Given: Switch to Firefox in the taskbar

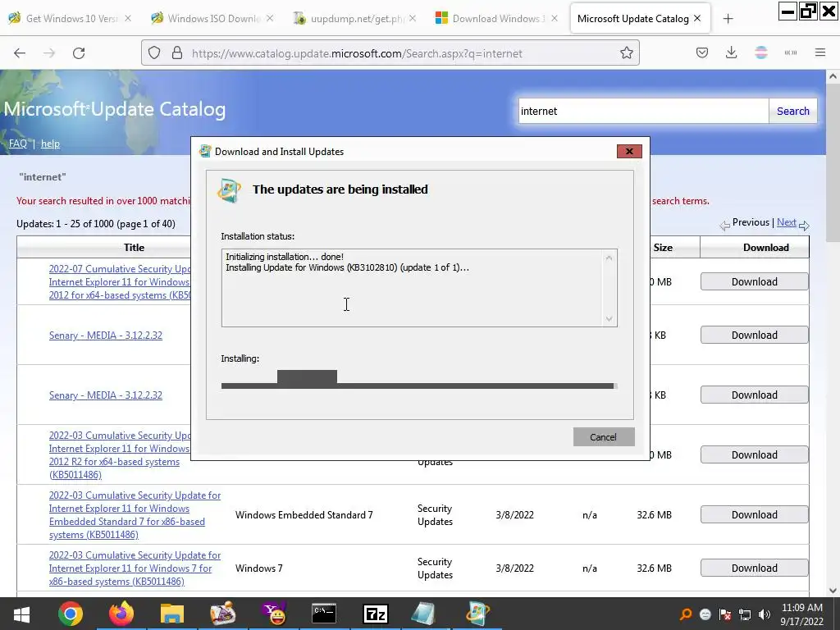Looking at the screenshot, I should coord(121,614).
